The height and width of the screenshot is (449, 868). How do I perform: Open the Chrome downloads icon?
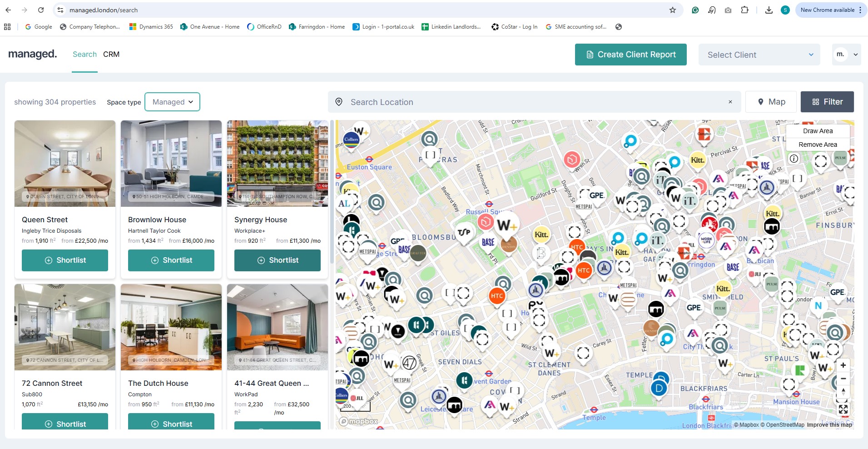(x=769, y=10)
